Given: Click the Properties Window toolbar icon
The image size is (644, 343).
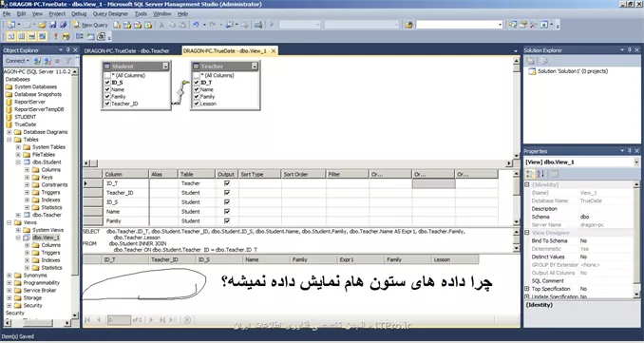Looking at the screenshot, I should tap(522, 25).
